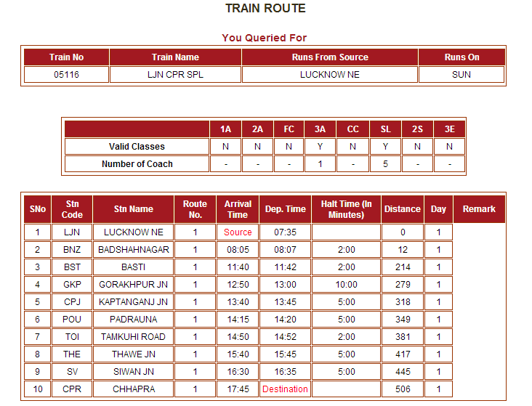Click station code SV
The width and height of the screenshot is (532, 406).
(72, 372)
